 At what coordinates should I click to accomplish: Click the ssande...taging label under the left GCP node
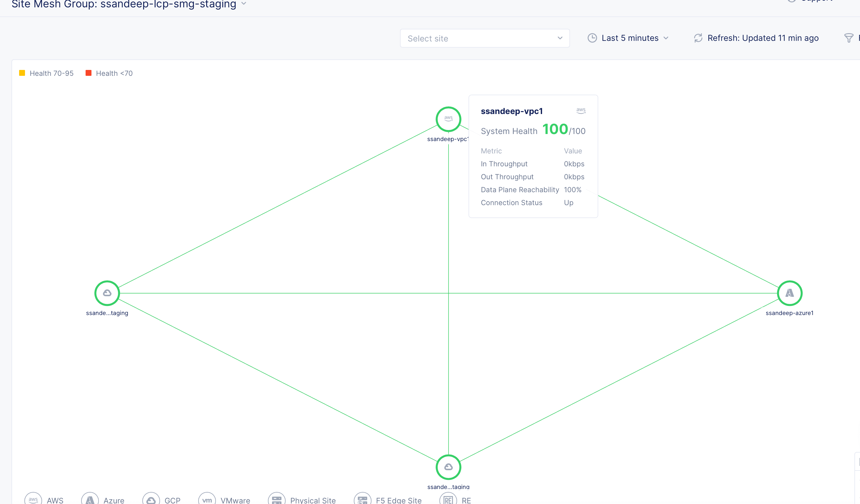pyautogui.click(x=107, y=313)
